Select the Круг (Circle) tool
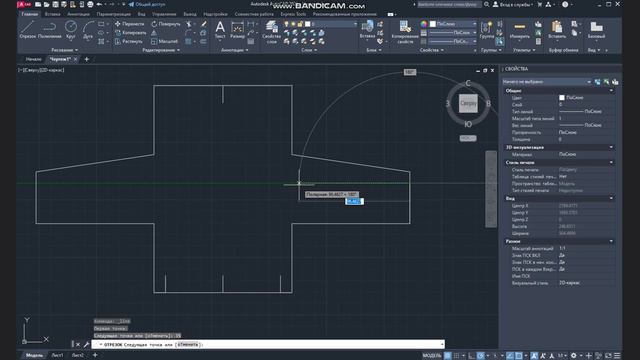Image resolution: width=640 pixels, height=360 pixels. click(71, 29)
